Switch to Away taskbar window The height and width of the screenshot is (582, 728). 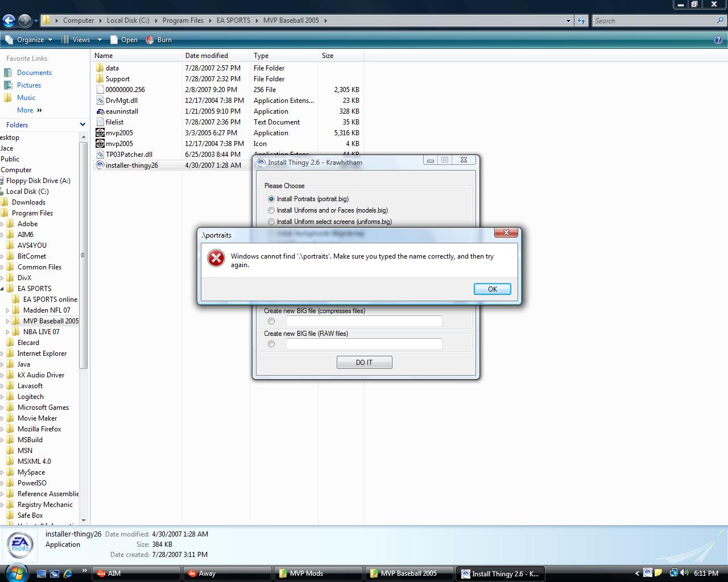[x=227, y=573]
